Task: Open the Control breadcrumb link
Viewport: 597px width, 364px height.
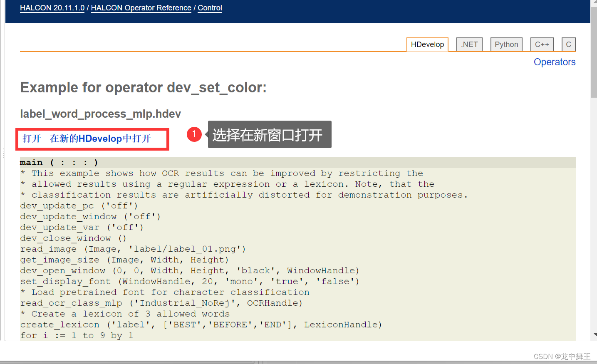Action: coord(210,8)
